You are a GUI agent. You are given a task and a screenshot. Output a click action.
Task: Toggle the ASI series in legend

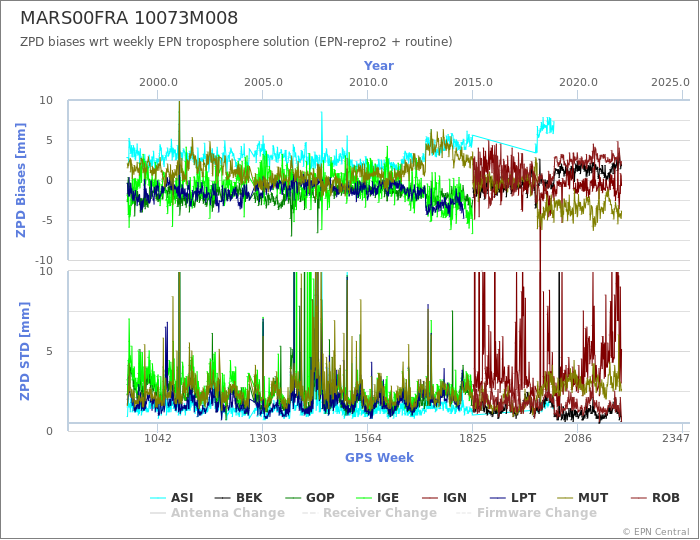(x=172, y=498)
